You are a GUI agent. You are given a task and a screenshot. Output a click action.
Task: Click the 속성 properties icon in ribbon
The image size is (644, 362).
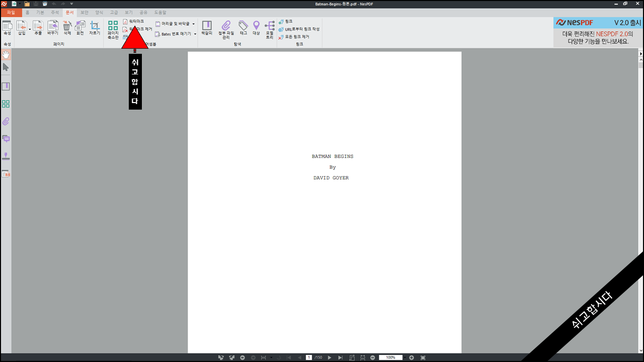[7, 28]
